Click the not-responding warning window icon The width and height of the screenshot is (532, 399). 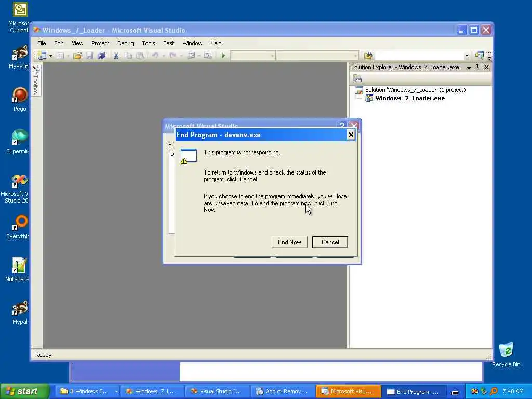(x=189, y=156)
